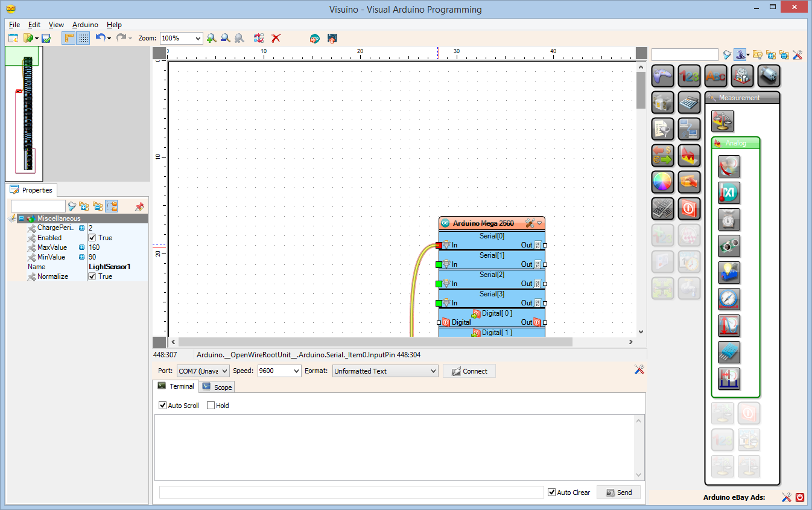
Task: Toggle Auto Scroll checkbox in Terminal
Action: tap(162, 406)
